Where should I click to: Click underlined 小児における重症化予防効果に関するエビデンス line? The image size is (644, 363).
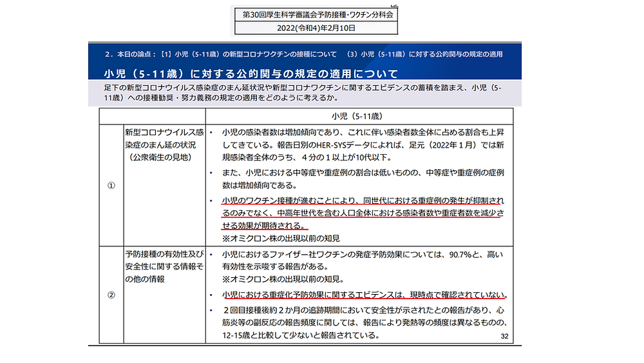click(365, 295)
